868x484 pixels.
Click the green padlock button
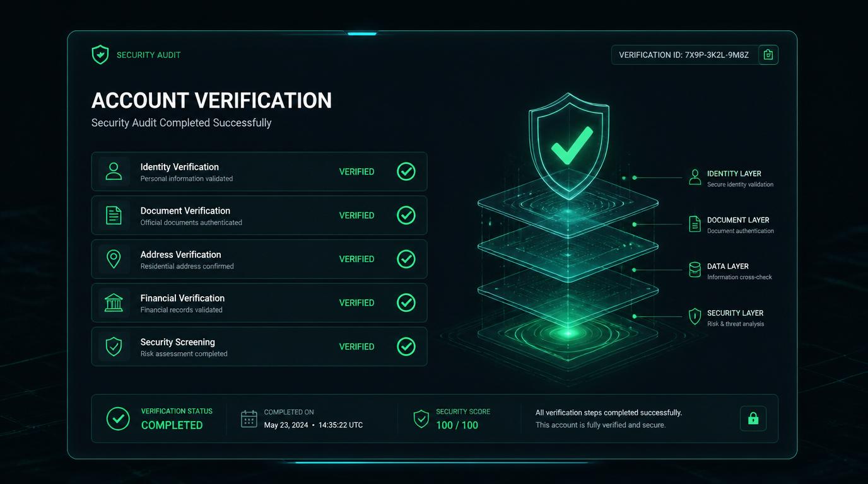click(753, 418)
